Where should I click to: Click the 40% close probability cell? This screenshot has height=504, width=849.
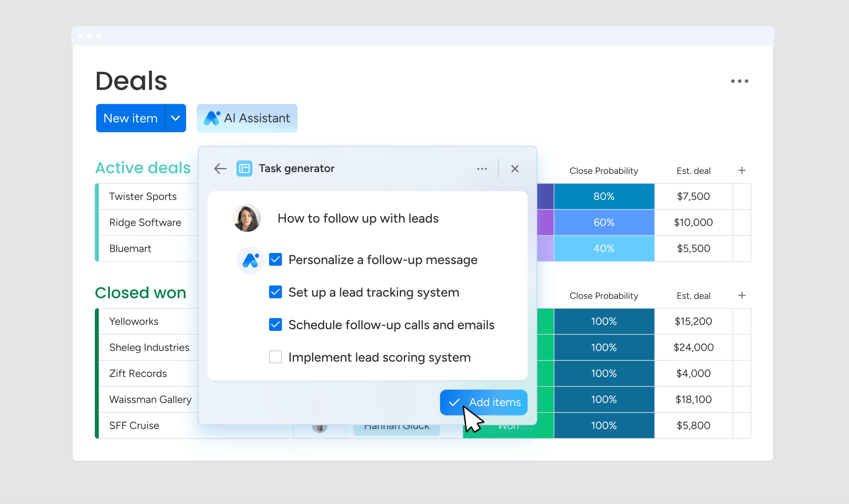[604, 248]
